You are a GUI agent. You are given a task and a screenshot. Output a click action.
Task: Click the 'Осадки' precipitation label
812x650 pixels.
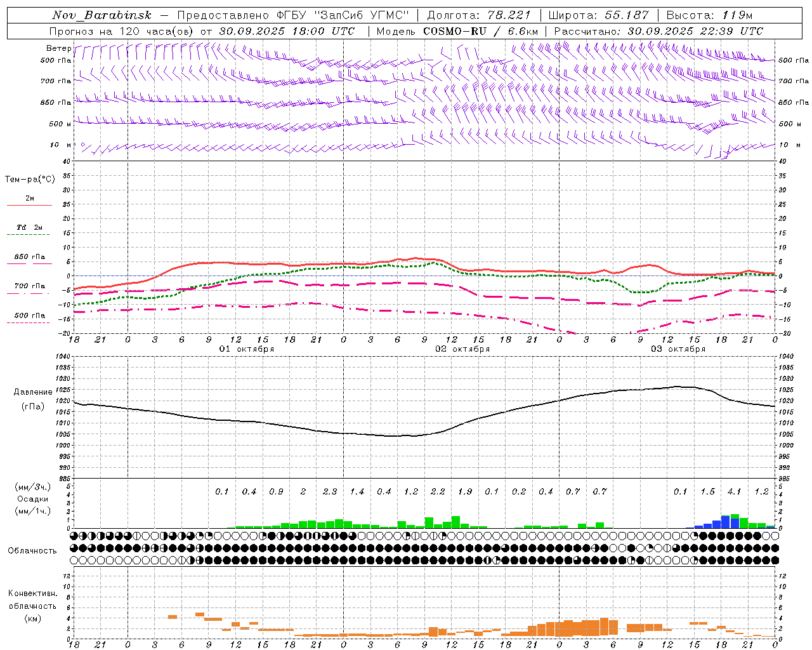pyautogui.click(x=33, y=499)
